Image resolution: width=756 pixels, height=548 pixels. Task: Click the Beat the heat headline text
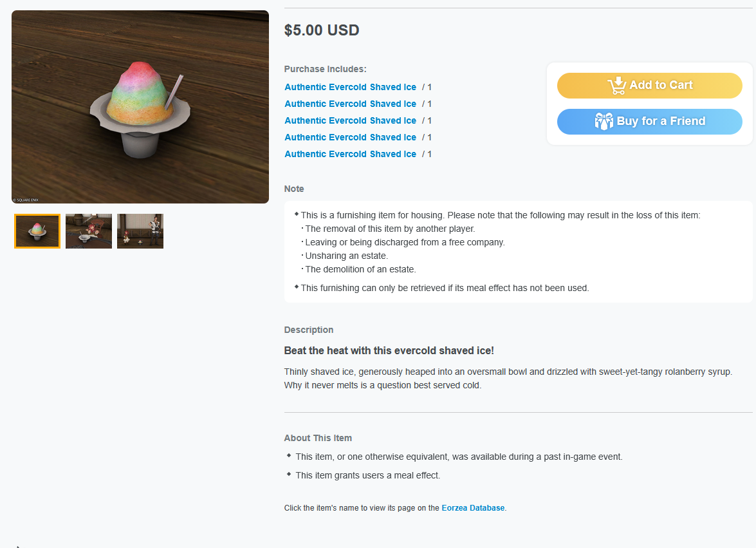pos(389,351)
